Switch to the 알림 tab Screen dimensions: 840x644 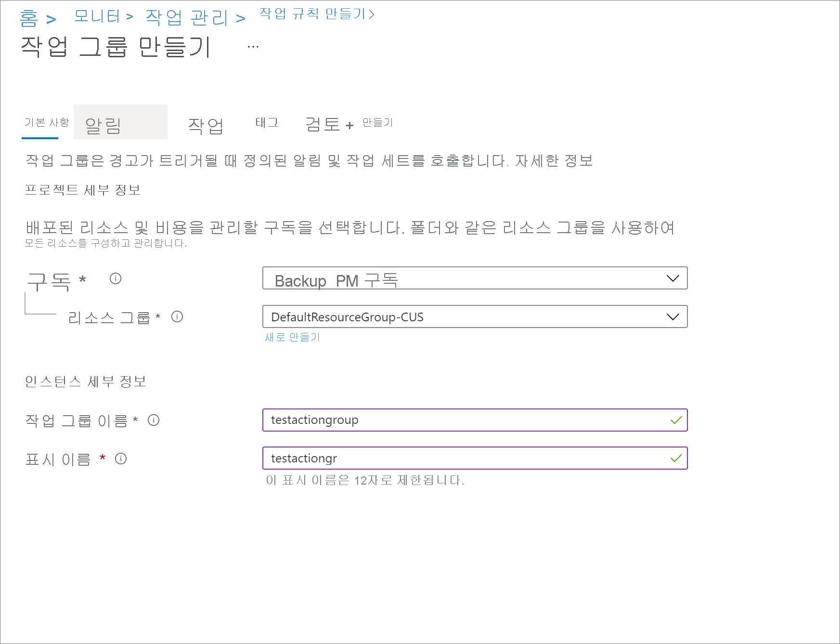(120, 122)
